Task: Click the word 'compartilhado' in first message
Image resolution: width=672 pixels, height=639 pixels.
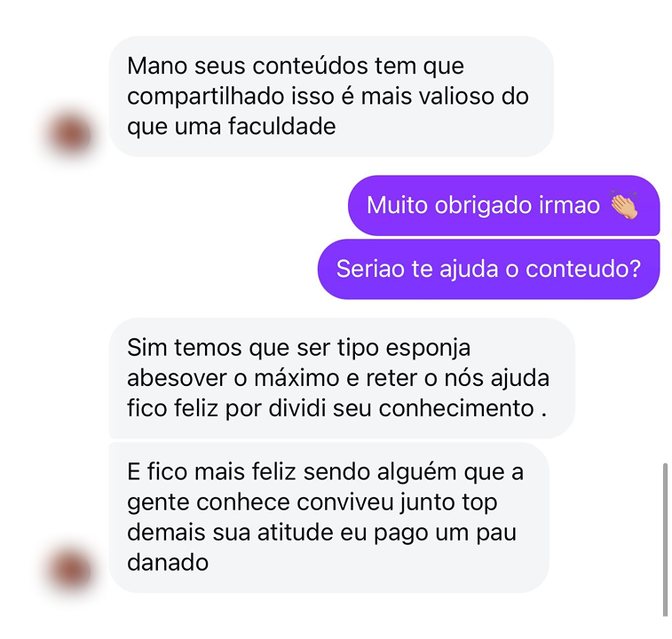Action: coord(206,97)
